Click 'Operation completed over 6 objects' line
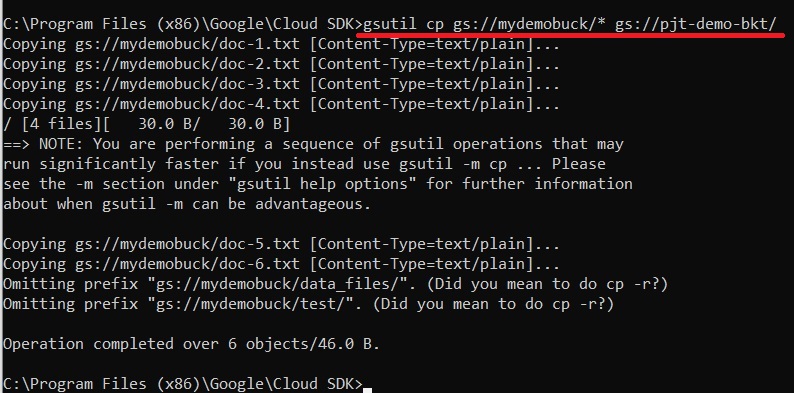This screenshot has width=794, height=393. [x=191, y=344]
